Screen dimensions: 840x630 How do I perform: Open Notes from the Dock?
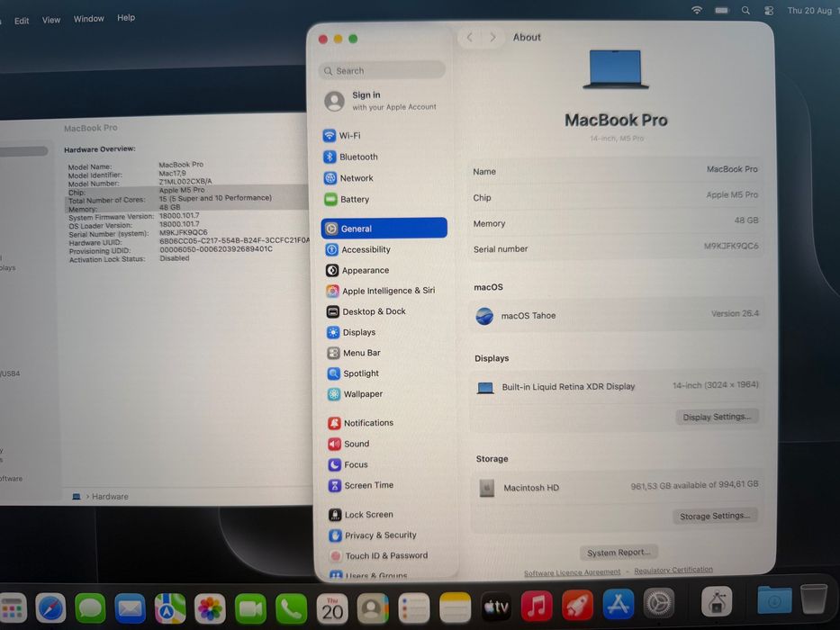tap(455, 607)
